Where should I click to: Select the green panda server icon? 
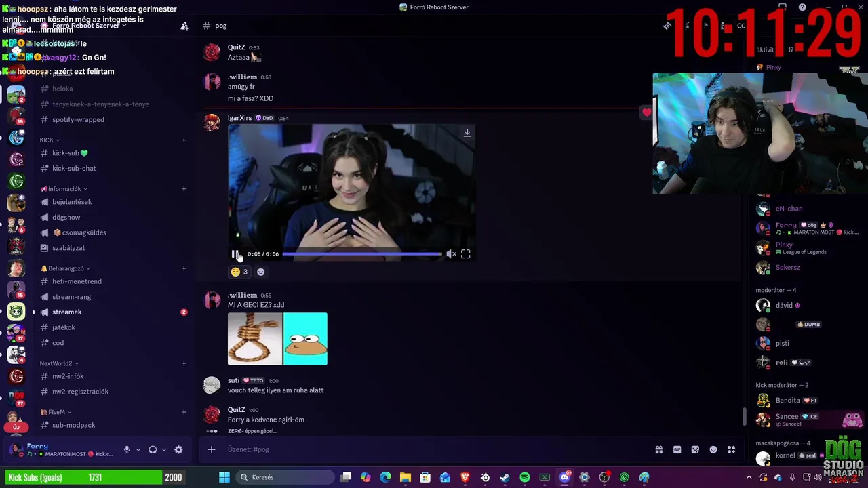pos(16,311)
